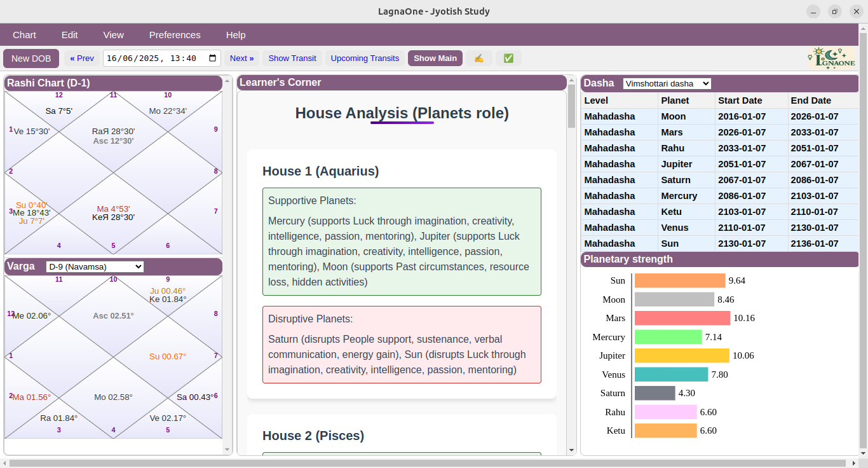Click Ve 15°30' in Rashi chart
The width and height of the screenshot is (868, 468).
[x=31, y=131]
